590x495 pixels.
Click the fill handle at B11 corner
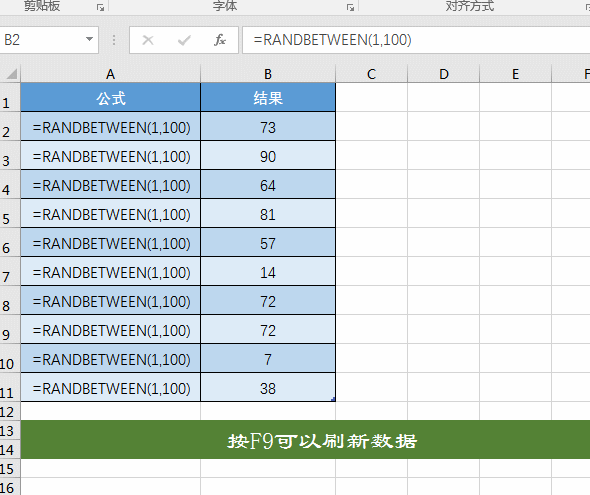(x=334, y=400)
